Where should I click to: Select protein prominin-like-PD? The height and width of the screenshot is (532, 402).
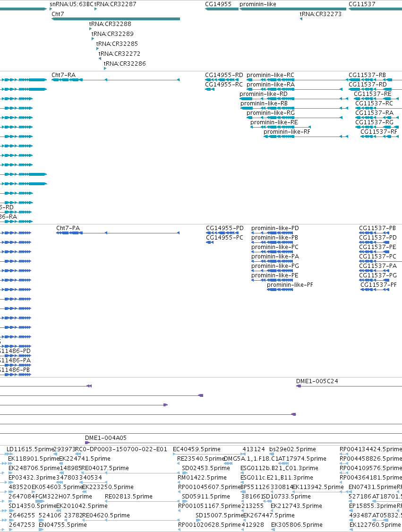[275, 228]
